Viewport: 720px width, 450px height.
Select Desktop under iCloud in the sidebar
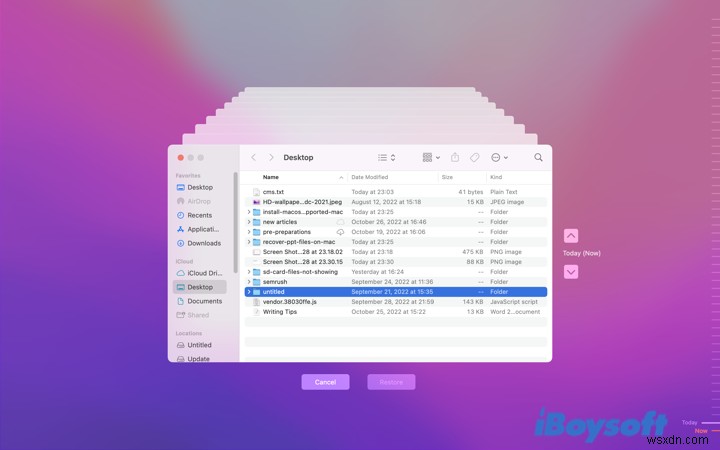pos(199,287)
